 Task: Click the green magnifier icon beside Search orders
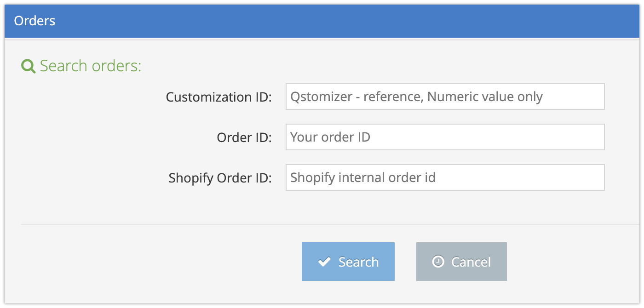point(29,67)
